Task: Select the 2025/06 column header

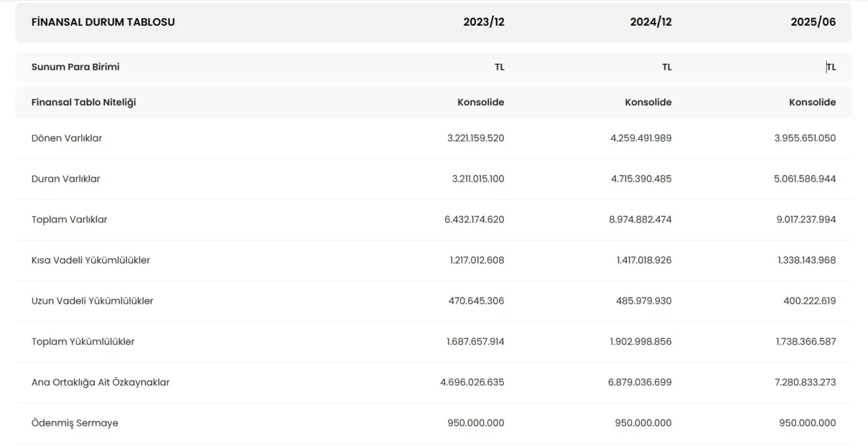Action: click(813, 22)
